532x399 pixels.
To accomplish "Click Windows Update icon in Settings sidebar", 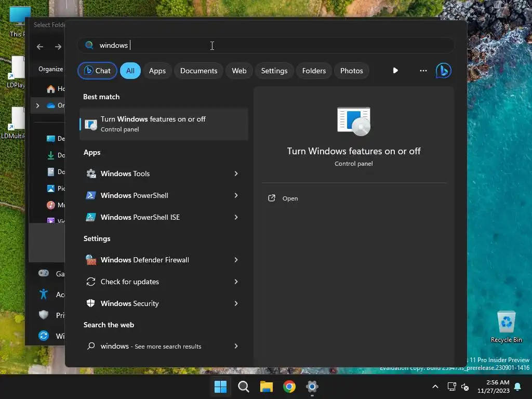I will click(x=44, y=336).
